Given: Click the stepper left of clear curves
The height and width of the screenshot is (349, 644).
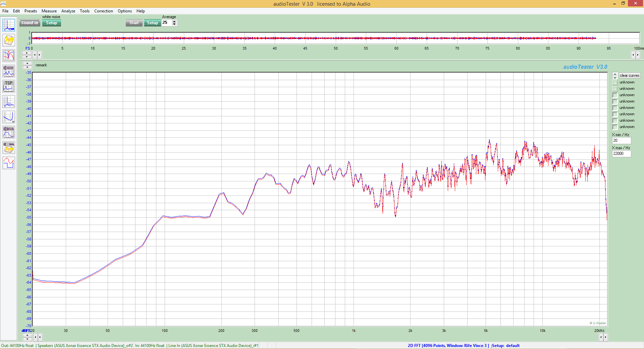Looking at the screenshot, I should pos(615,75).
